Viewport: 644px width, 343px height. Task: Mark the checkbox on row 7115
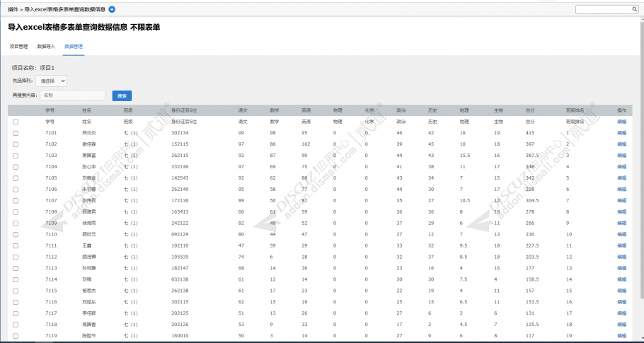[x=16, y=291]
